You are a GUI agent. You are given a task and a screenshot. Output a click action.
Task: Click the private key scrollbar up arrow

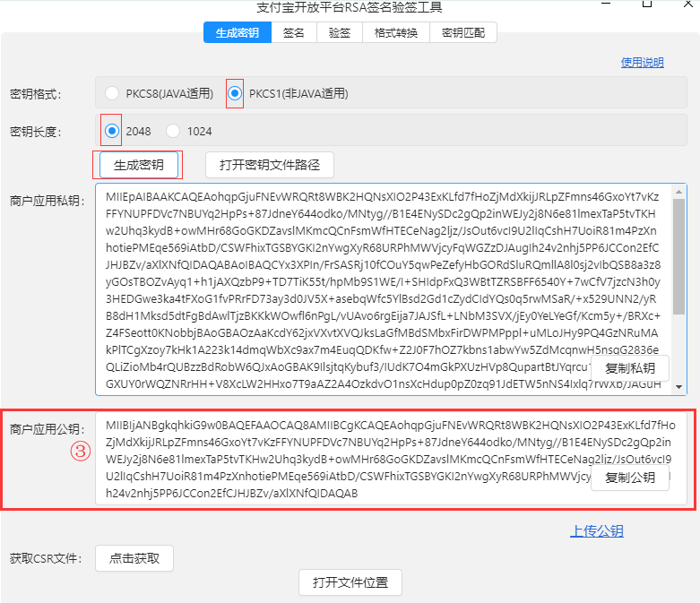pos(679,192)
